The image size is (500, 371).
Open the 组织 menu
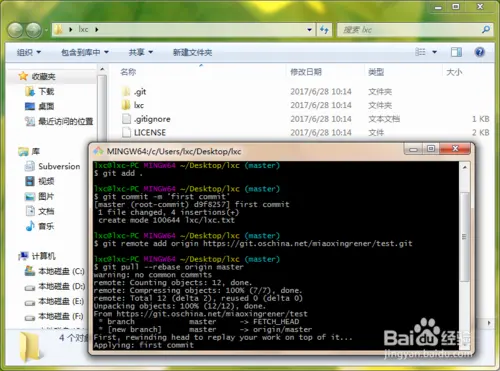click(29, 52)
